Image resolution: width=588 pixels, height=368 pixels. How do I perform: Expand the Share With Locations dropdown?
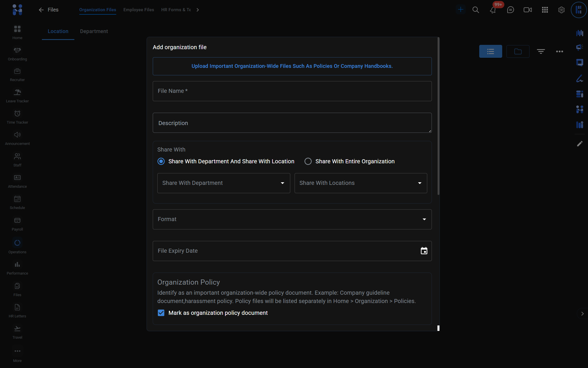[x=361, y=183]
